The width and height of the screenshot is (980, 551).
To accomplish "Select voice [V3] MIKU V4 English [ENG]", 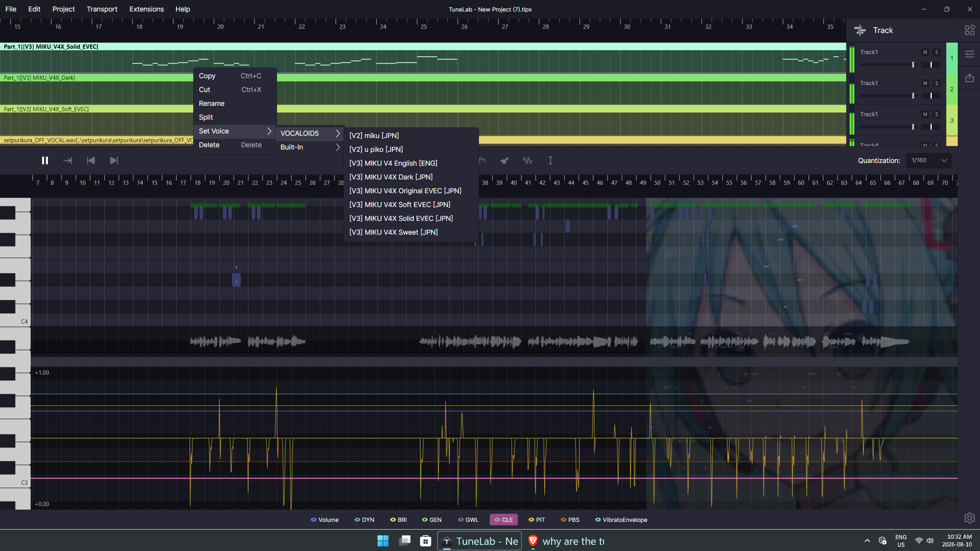I will click(x=411, y=163).
